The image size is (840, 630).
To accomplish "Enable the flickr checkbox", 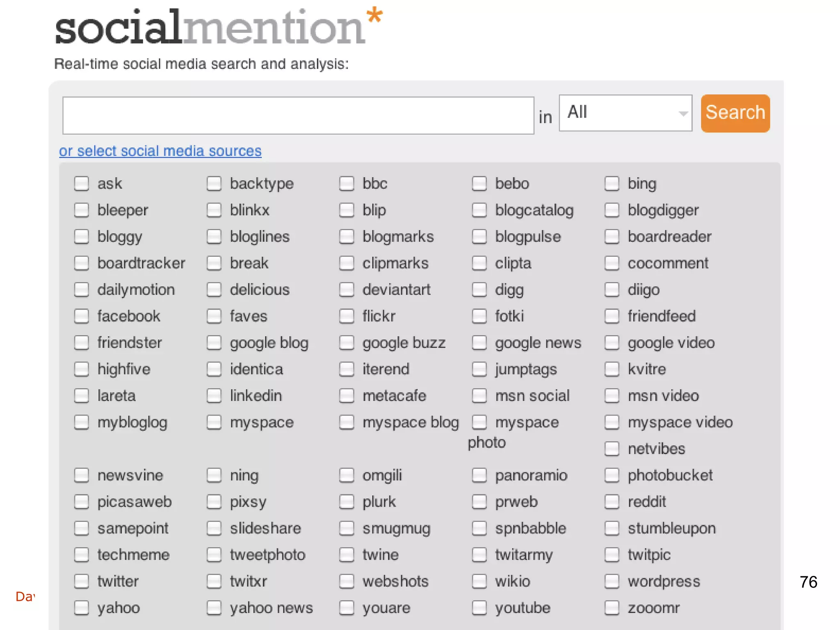I will click(347, 316).
